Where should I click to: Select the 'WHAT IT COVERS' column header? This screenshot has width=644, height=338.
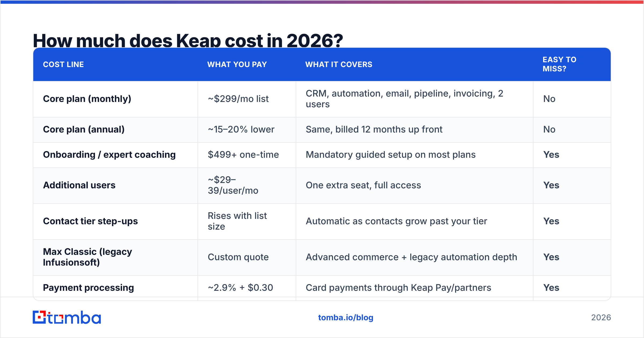(x=339, y=64)
